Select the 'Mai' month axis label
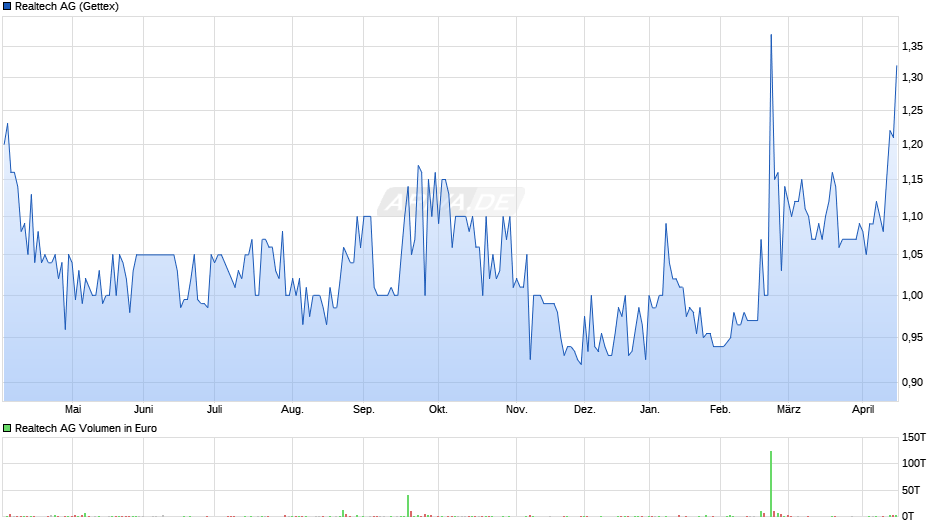Image resolution: width=940 pixels, height=526 pixels. [x=73, y=409]
